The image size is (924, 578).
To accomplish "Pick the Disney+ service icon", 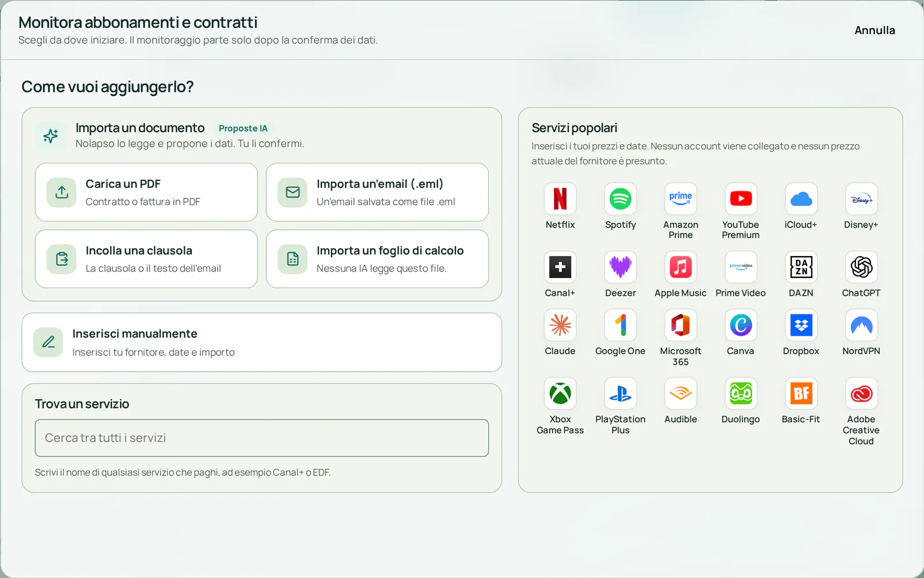I will pyautogui.click(x=861, y=199).
